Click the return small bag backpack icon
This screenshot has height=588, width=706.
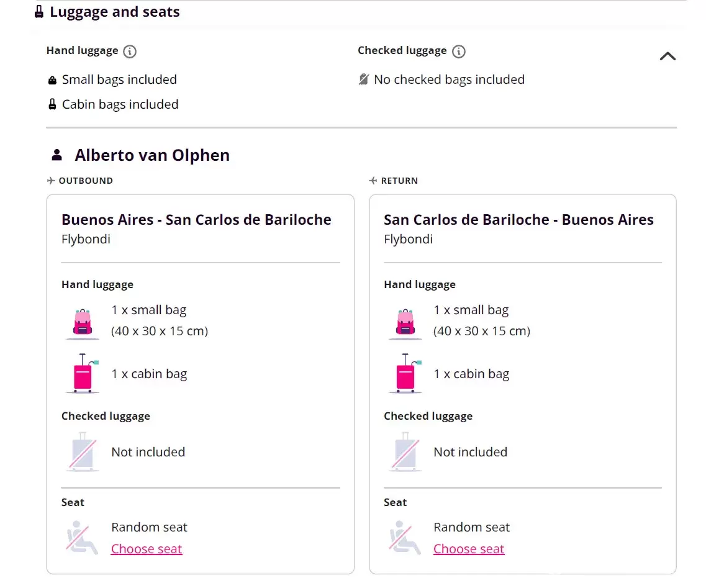(405, 323)
